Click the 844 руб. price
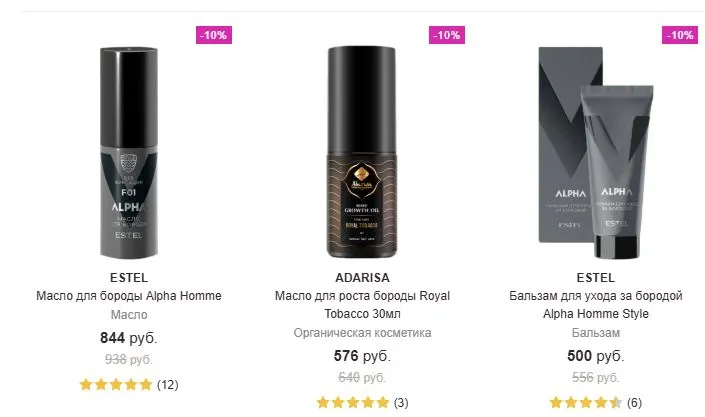Viewport: 705px width, 417px height. point(129,338)
